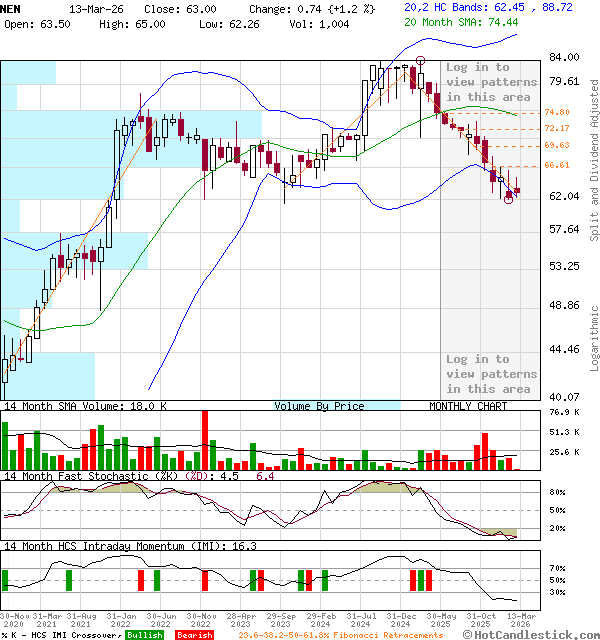
Task: Click the 69.63 Fibonacci retracement label
Action: point(557,145)
